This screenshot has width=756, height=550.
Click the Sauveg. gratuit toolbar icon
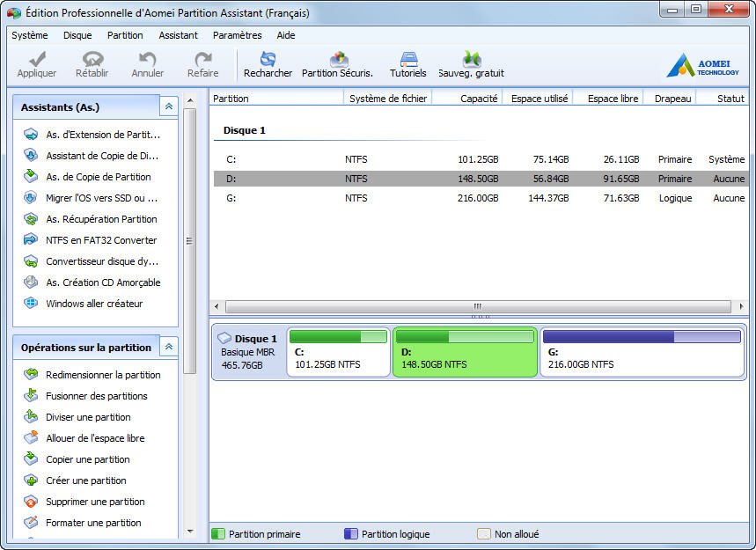(x=471, y=59)
